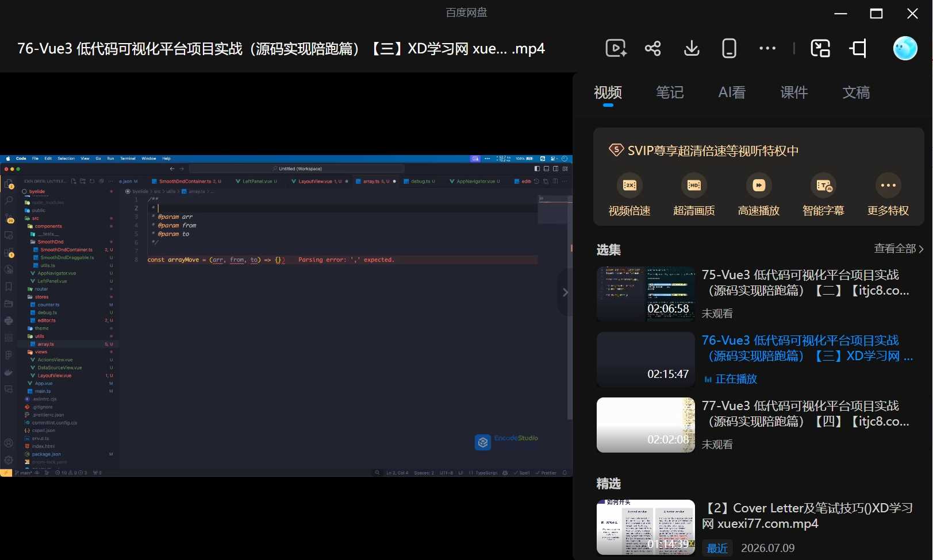
Task: Switch to the 文稿 transcript tab
Action: [x=856, y=92]
